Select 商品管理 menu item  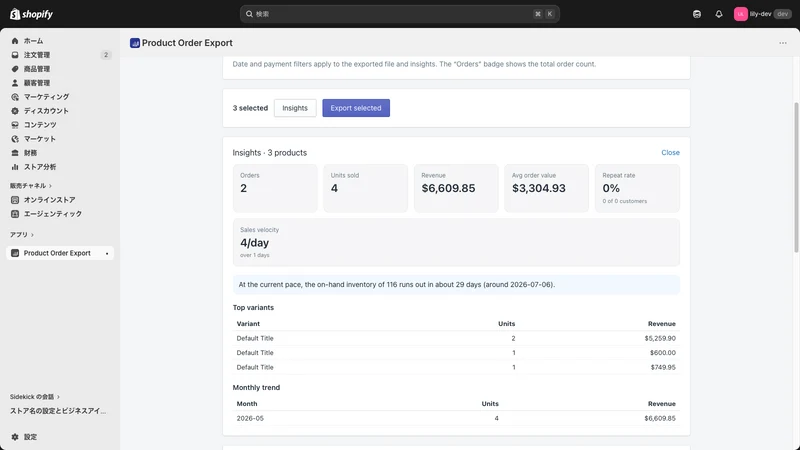coord(37,69)
